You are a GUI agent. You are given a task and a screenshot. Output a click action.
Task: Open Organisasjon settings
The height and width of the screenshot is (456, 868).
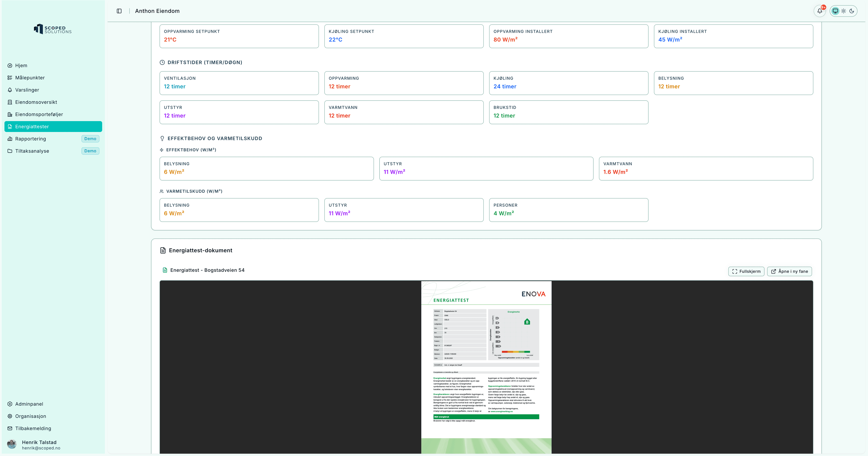click(x=30, y=416)
